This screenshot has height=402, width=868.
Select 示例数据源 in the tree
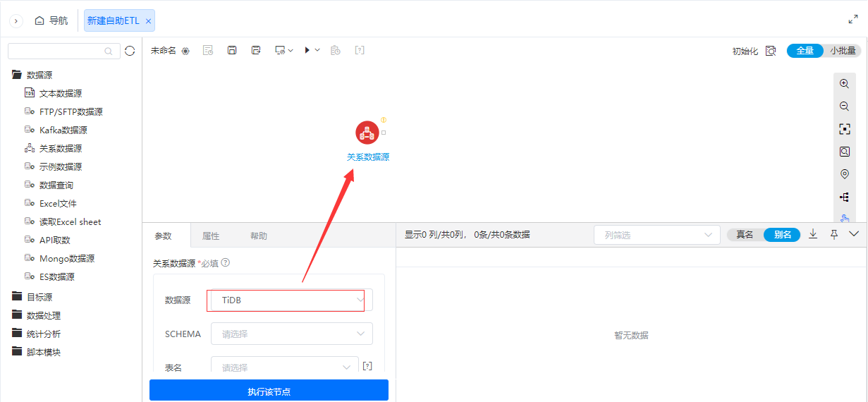pos(53,166)
